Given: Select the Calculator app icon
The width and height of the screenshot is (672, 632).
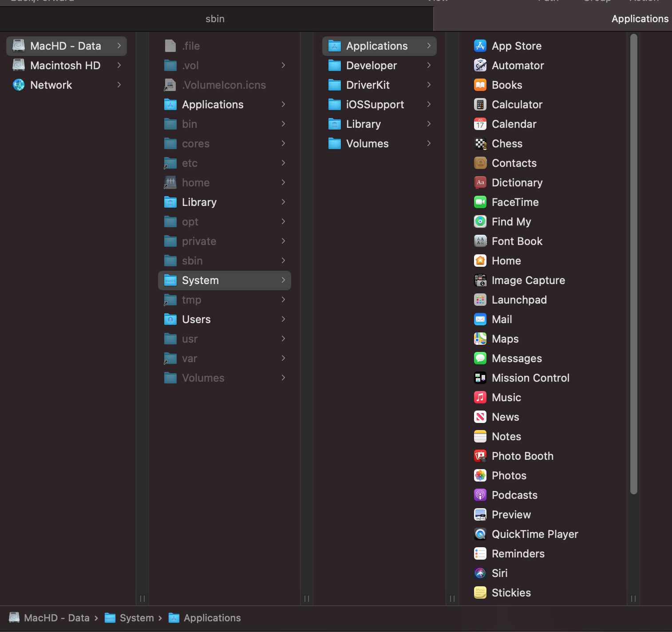Looking at the screenshot, I should [x=480, y=104].
